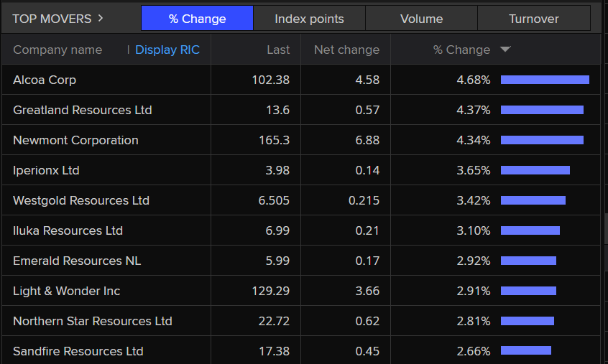608x364 pixels.
Task: Click Alcoa last price 102.38
Action: [x=271, y=80]
